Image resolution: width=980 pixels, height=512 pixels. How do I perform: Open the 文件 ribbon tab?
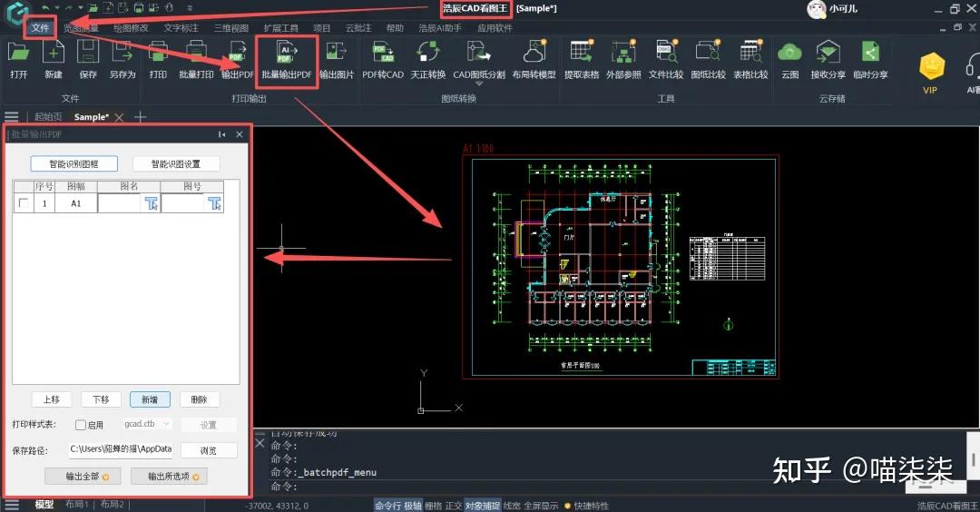40,28
